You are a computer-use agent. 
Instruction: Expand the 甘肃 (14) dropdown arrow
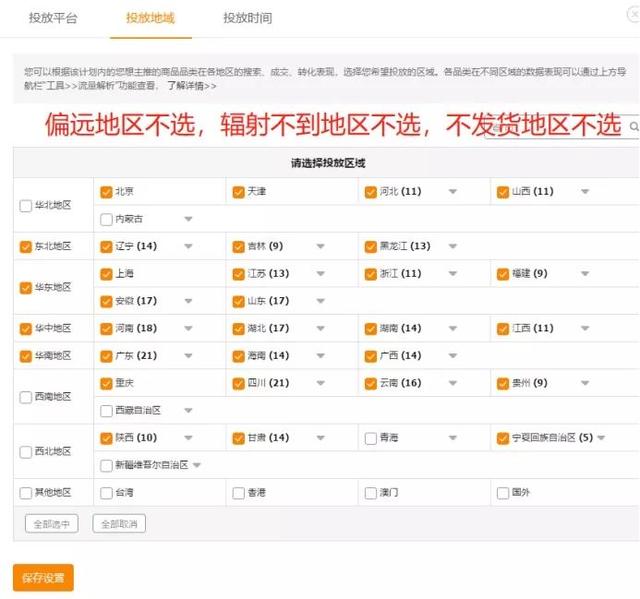pos(320,437)
